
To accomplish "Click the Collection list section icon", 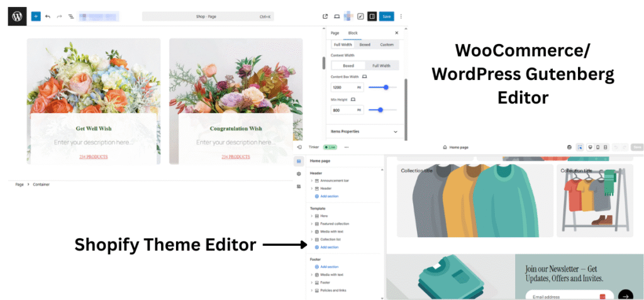I will 317,239.
